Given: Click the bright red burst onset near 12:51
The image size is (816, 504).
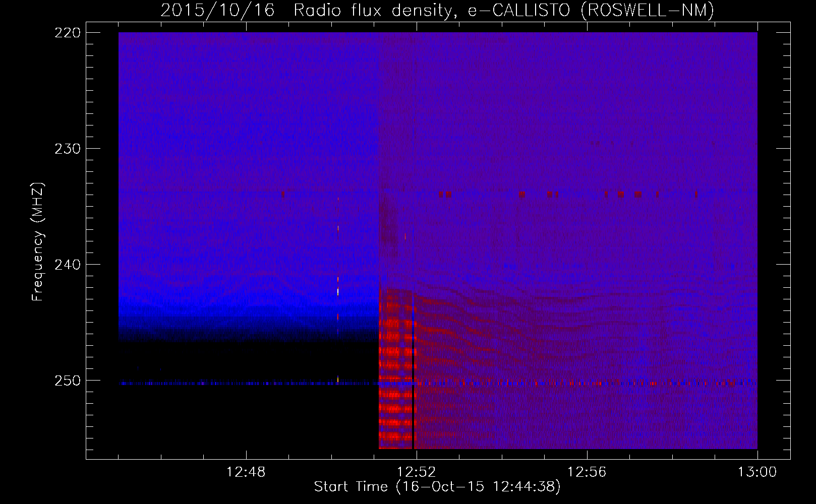Looking at the screenshot, I should (396, 368).
